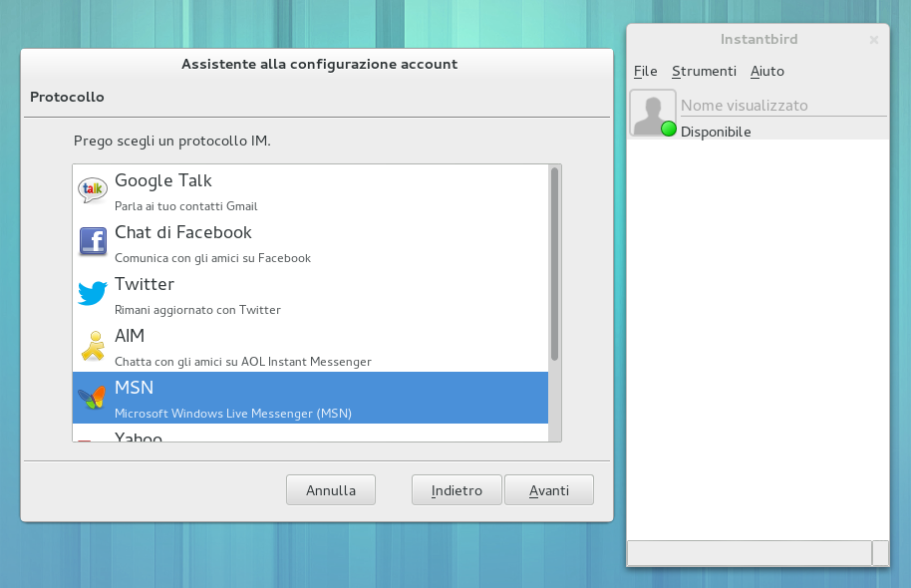Image resolution: width=911 pixels, height=588 pixels.
Task: Select the Twitter list entry title
Action: 145,284
